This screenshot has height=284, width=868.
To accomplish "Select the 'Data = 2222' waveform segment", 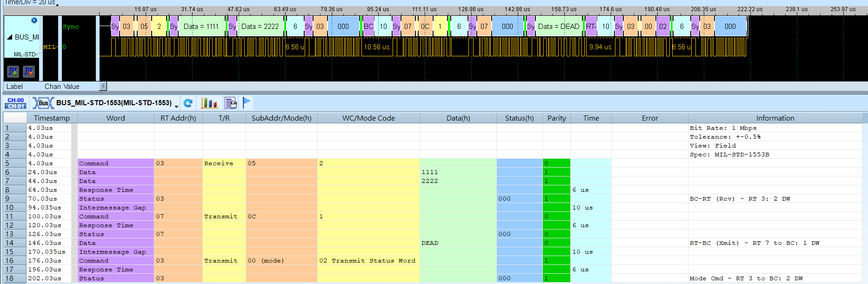I will pyautogui.click(x=260, y=27).
